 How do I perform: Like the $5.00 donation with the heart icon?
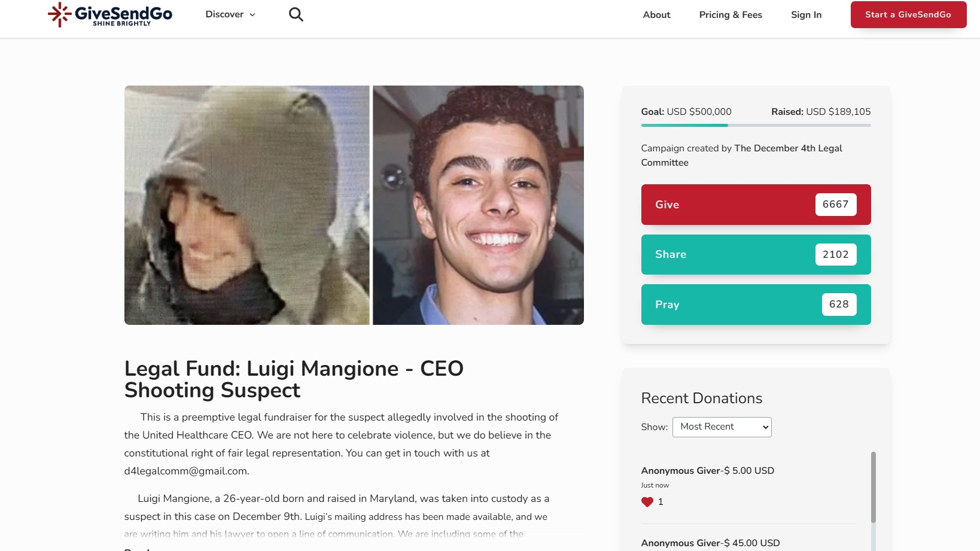[x=647, y=502]
